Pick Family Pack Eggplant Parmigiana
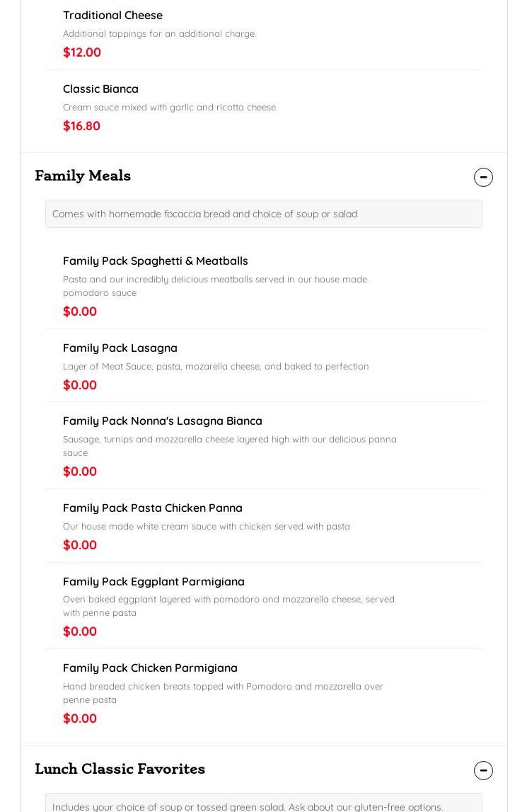This screenshot has height=812, width=527. coord(154,581)
